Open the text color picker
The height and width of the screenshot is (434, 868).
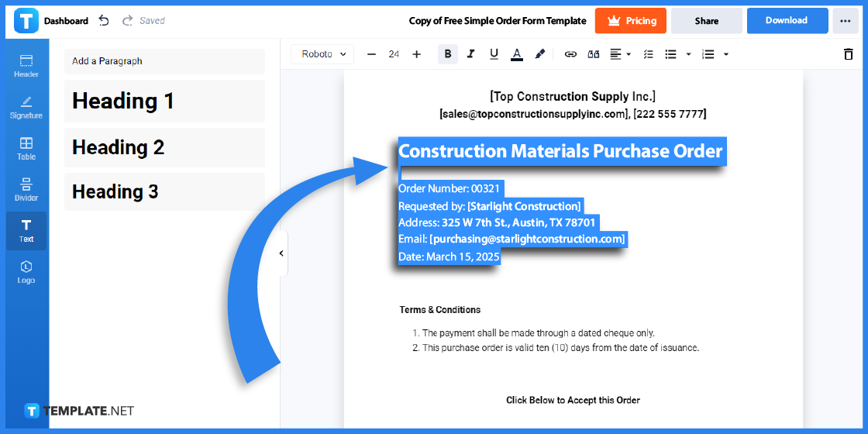pos(516,54)
